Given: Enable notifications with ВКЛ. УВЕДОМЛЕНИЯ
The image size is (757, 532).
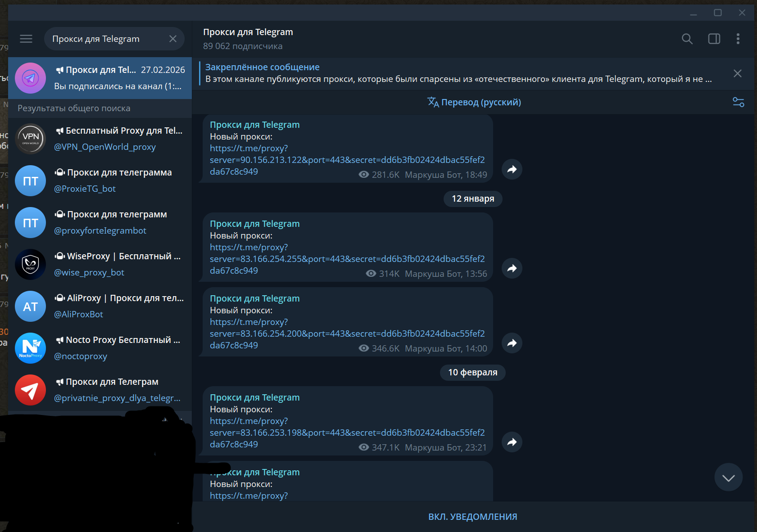Looking at the screenshot, I should 473,517.
